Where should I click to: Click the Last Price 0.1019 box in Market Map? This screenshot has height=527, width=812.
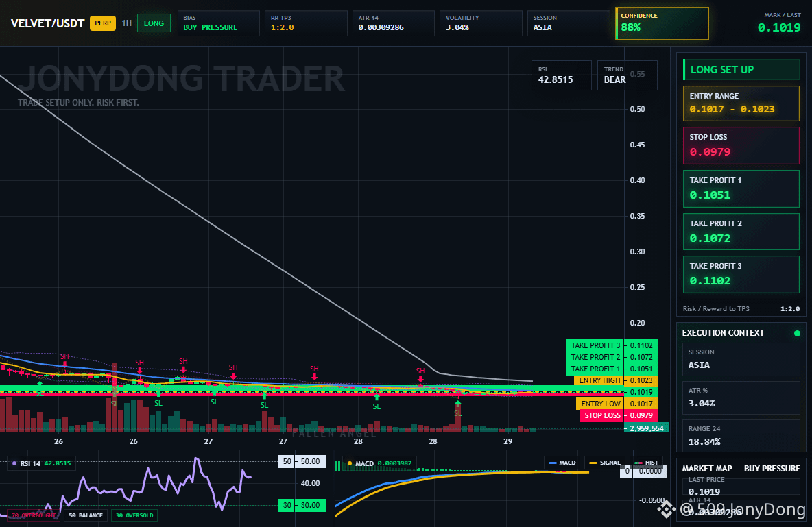(x=741, y=486)
